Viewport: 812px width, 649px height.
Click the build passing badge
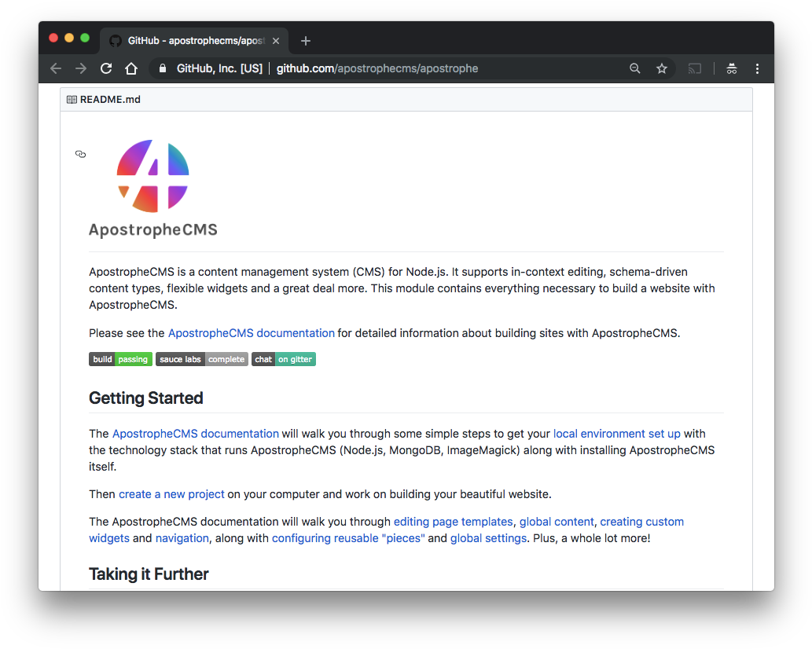[120, 359]
